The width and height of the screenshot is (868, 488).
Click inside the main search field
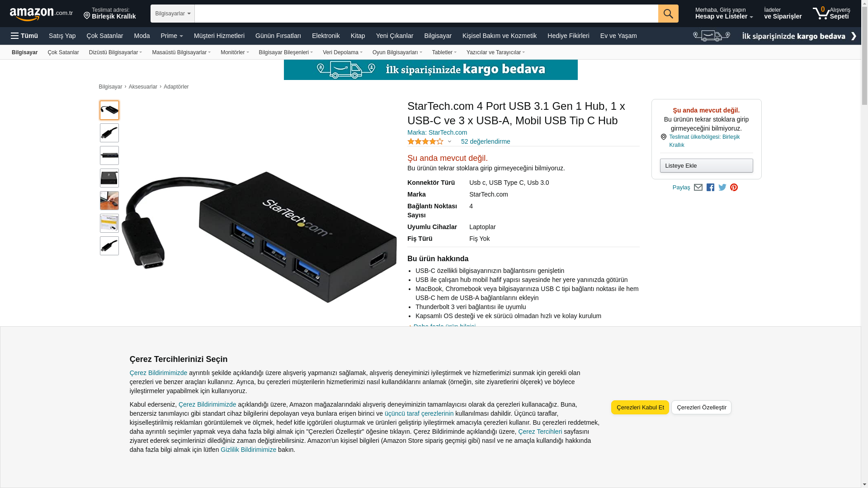pyautogui.click(x=426, y=14)
